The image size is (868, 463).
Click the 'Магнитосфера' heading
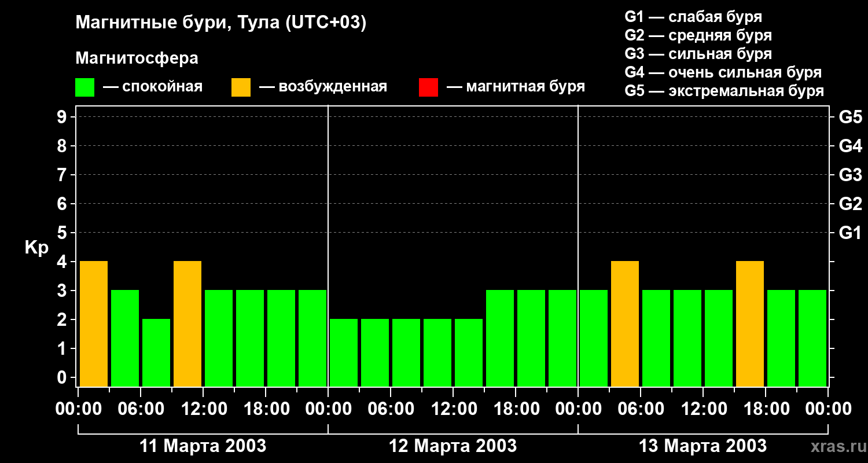click(x=137, y=58)
